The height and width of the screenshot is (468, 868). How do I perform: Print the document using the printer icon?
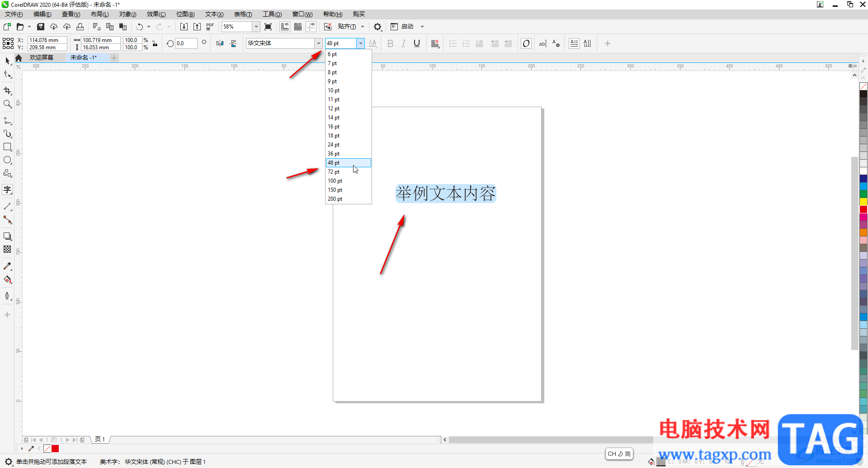(x=80, y=27)
